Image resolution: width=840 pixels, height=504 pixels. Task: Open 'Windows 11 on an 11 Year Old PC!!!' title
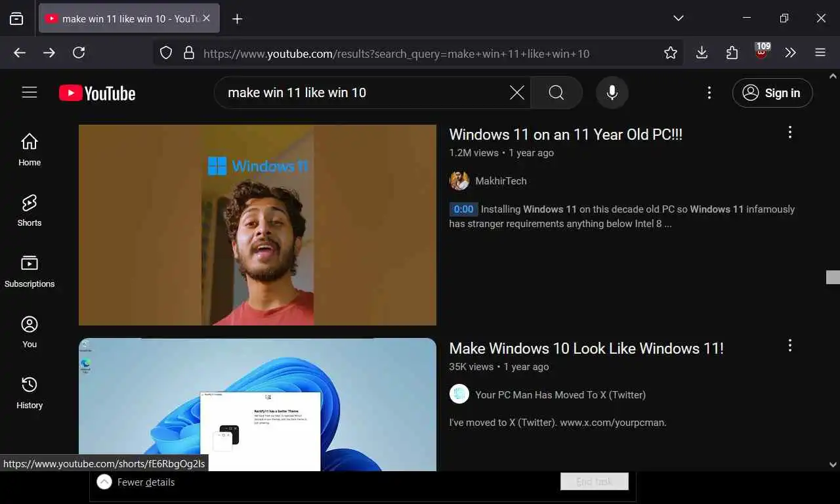pyautogui.click(x=566, y=135)
